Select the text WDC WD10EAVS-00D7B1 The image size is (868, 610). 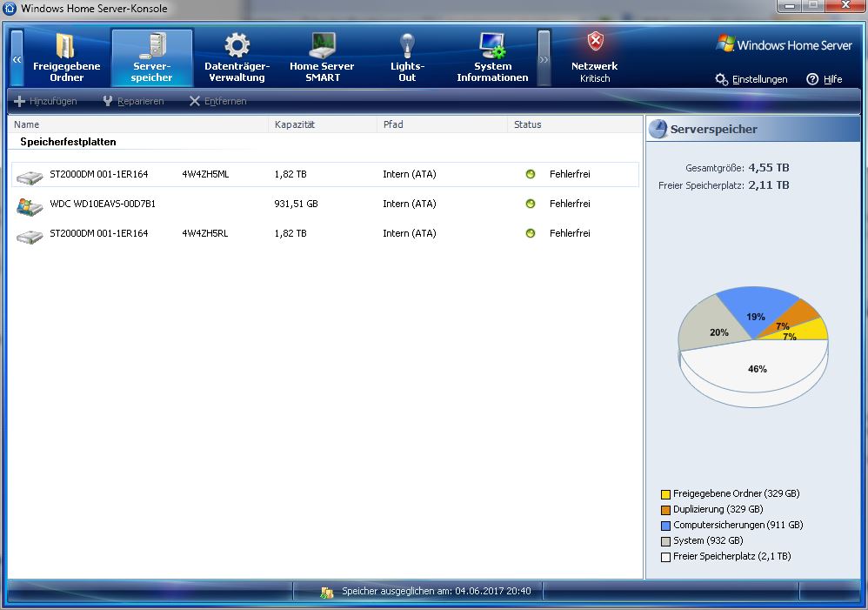coord(103,204)
